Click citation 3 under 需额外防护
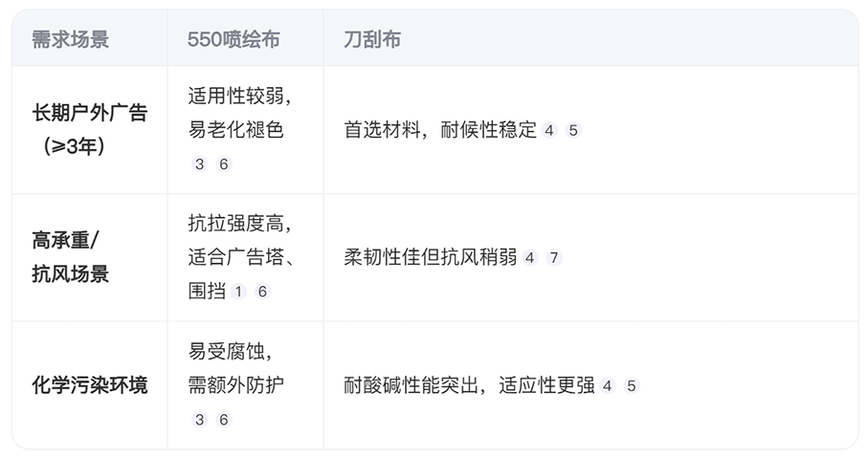The width and height of the screenshot is (868, 457). click(200, 420)
